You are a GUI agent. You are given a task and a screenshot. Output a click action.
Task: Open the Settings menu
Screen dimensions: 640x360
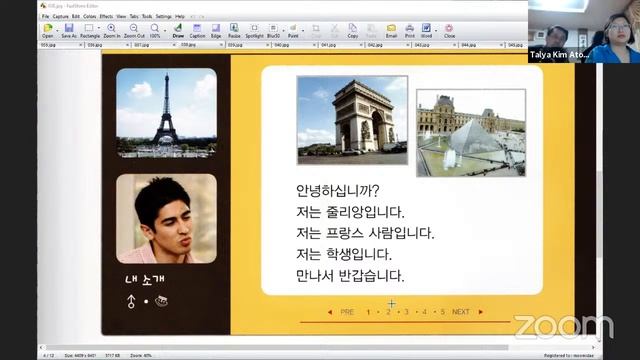[x=164, y=17]
